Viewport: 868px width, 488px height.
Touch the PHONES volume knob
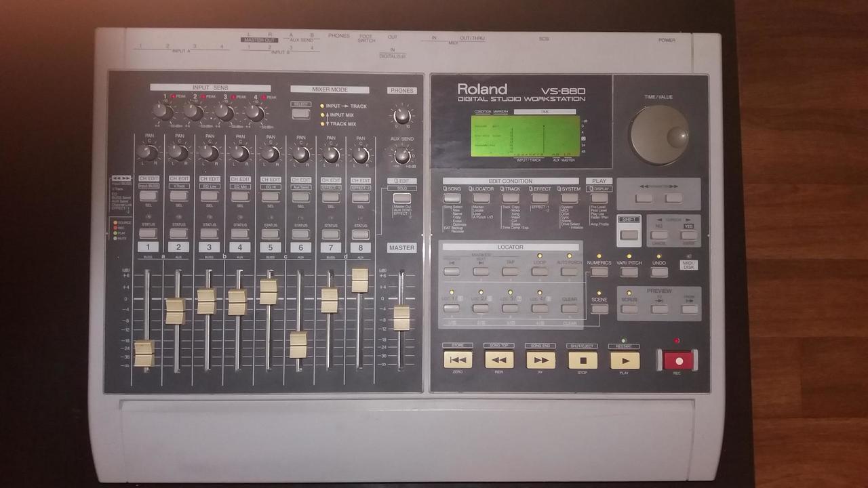coord(401,115)
